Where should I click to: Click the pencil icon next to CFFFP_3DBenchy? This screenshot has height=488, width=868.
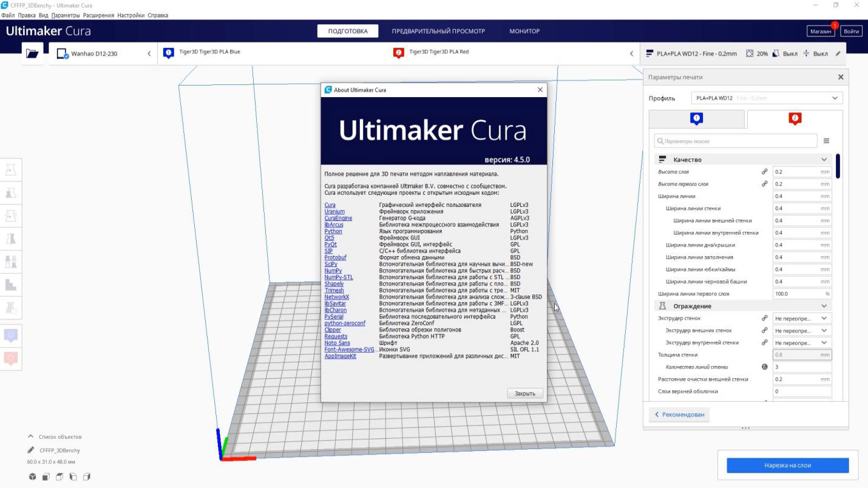point(31,450)
